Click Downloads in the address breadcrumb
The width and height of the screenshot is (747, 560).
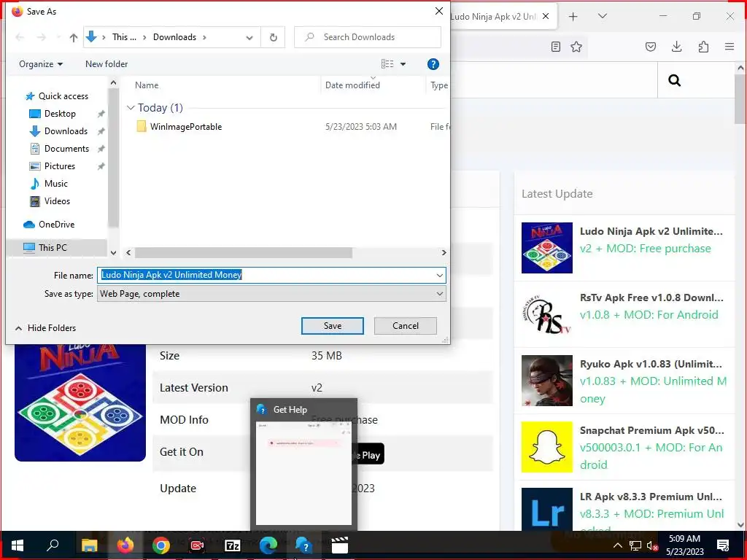(x=174, y=37)
